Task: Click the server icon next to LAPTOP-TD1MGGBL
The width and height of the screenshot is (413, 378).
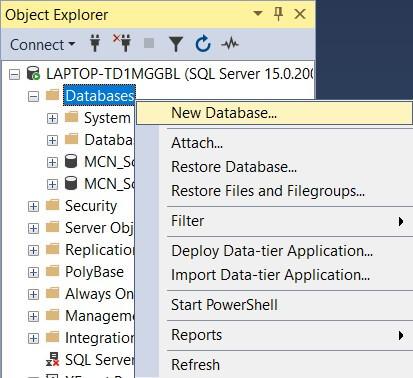Action: [x=33, y=74]
